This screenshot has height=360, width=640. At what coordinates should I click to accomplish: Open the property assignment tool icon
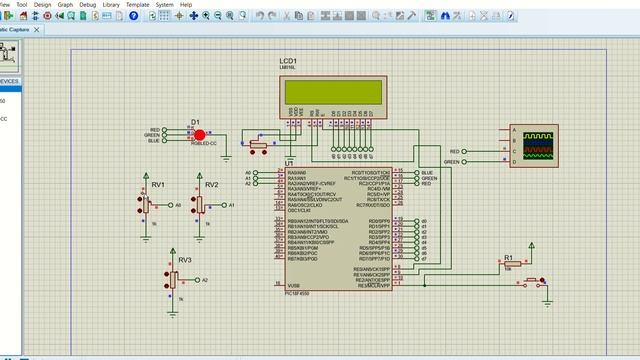(x=457, y=16)
